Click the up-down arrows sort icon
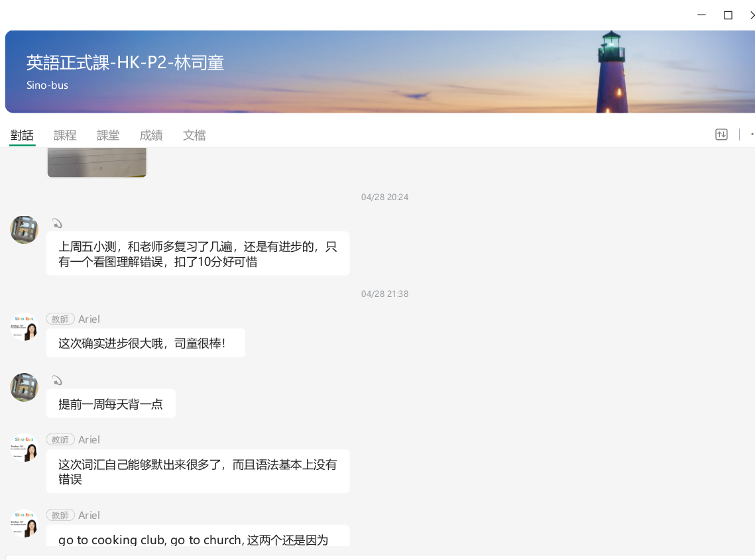The width and height of the screenshot is (755, 560). (x=721, y=135)
